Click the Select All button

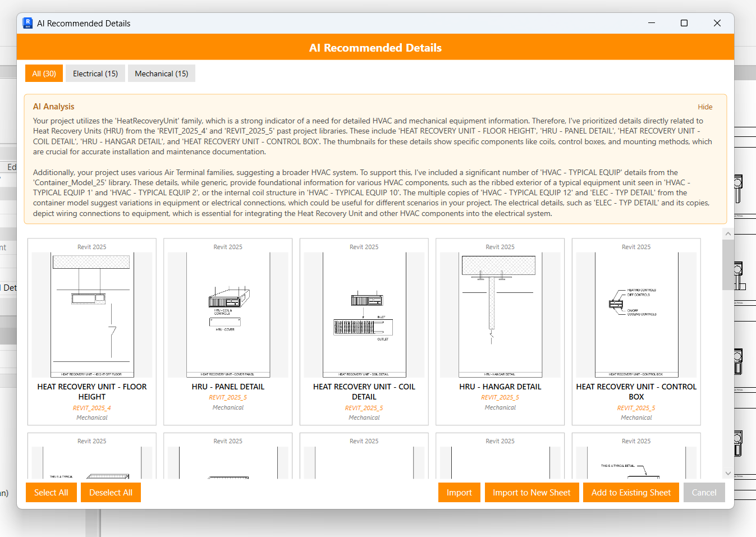coord(51,493)
